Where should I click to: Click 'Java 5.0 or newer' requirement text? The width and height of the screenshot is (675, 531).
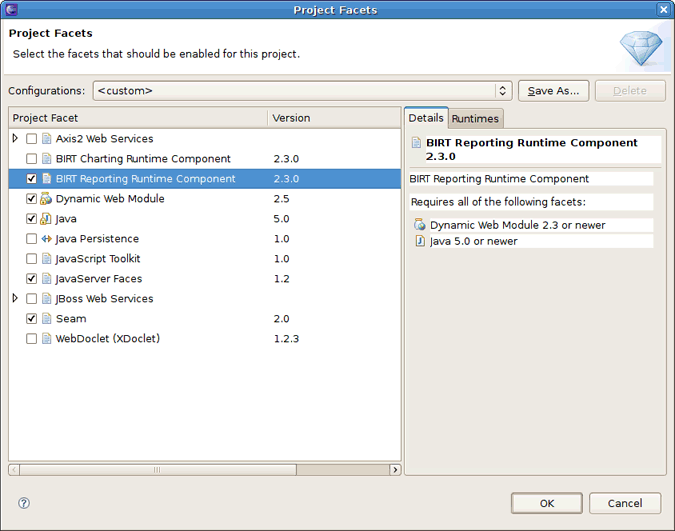[x=474, y=241]
